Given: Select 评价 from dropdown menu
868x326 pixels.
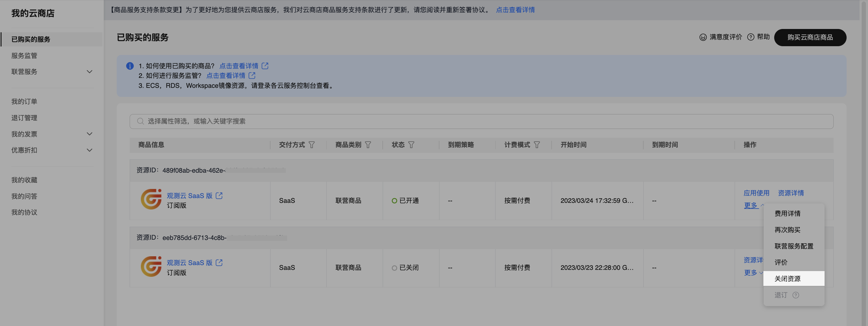Looking at the screenshot, I should tap(781, 262).
